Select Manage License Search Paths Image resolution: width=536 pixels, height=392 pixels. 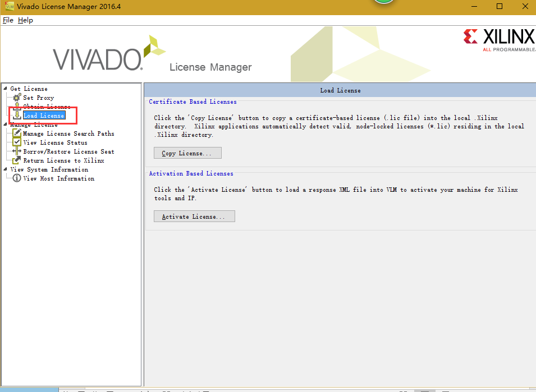68,133
